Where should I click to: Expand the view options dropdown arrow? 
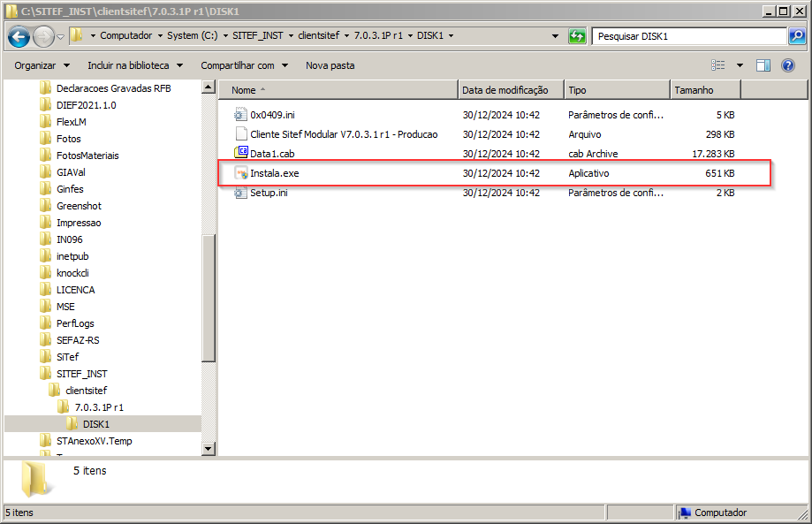click(x=740, y=65)
